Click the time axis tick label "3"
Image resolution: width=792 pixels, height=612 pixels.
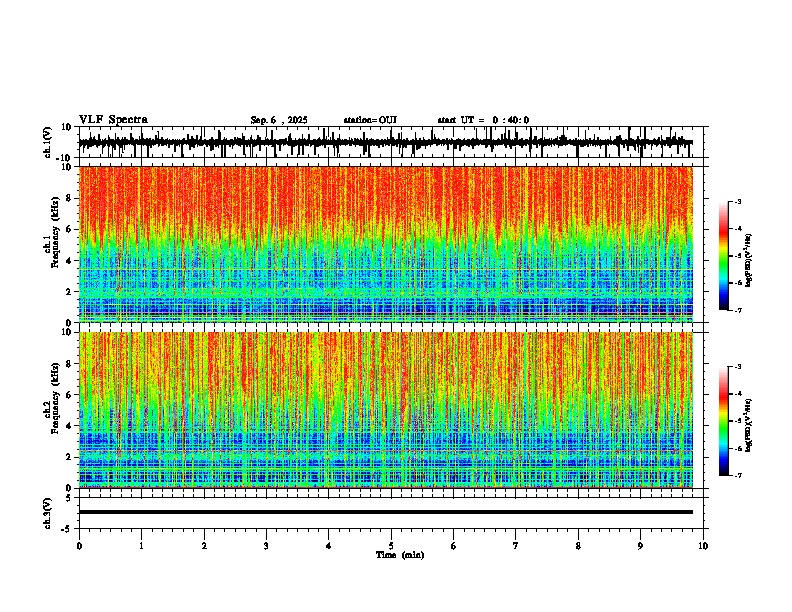[x=266, y=546]
